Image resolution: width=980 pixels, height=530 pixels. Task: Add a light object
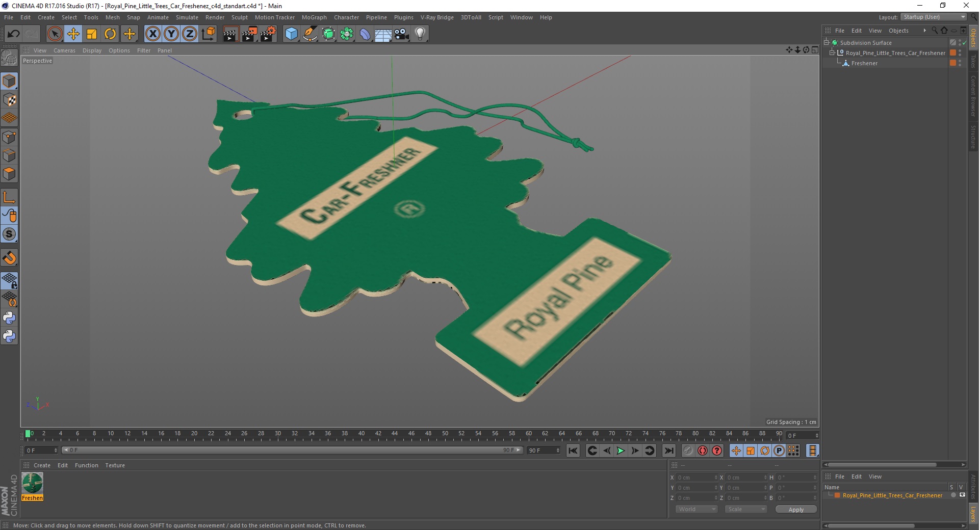[x=420, y=34]
